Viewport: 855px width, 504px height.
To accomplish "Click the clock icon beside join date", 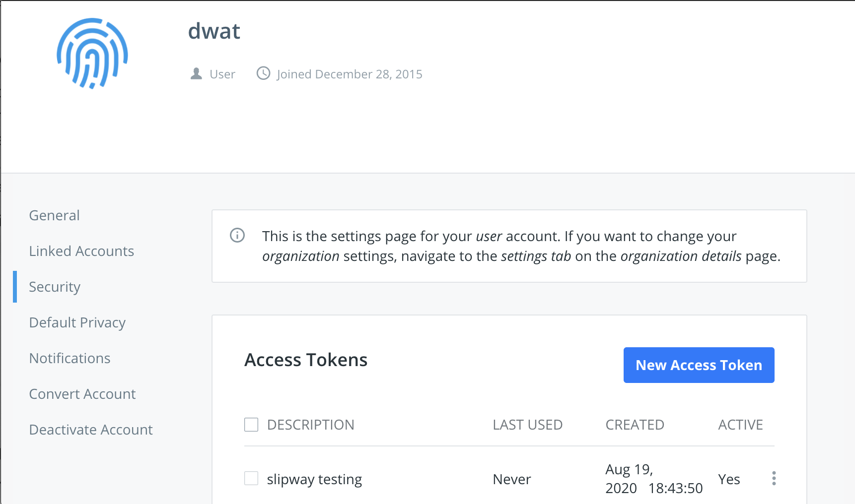I will pos(263,73).
